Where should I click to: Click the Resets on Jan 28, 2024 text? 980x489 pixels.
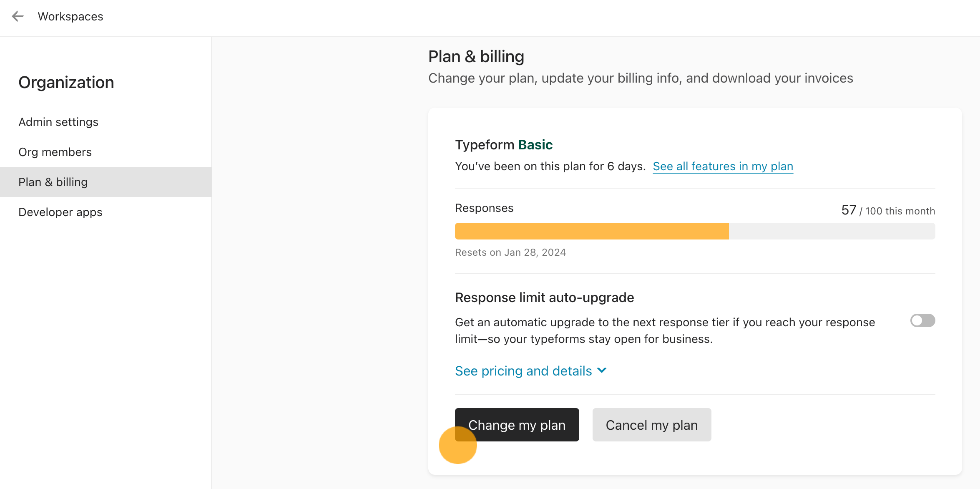(510, 252)
